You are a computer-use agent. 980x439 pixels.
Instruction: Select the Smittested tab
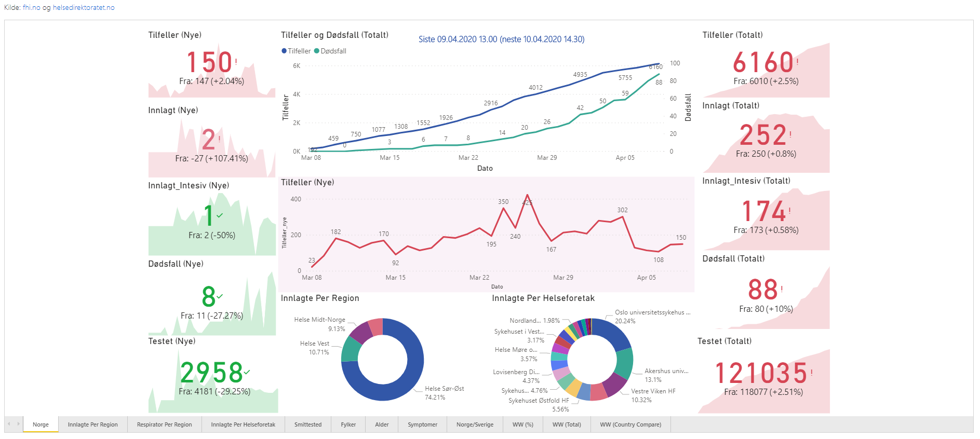click(308, 424)
